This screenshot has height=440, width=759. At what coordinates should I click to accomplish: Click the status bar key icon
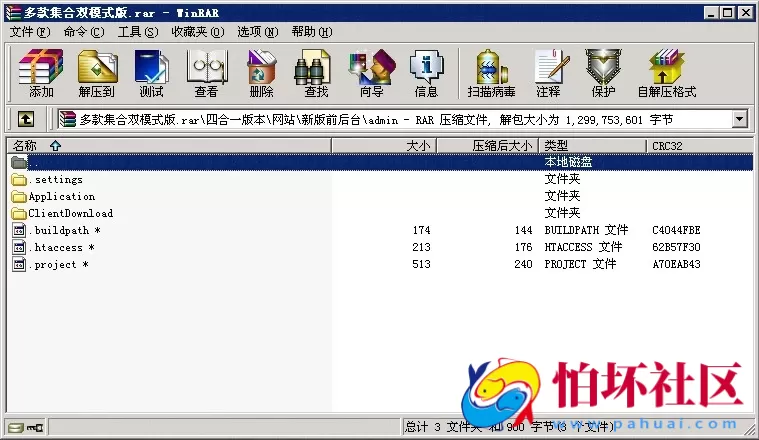click(x=35, y=427)
